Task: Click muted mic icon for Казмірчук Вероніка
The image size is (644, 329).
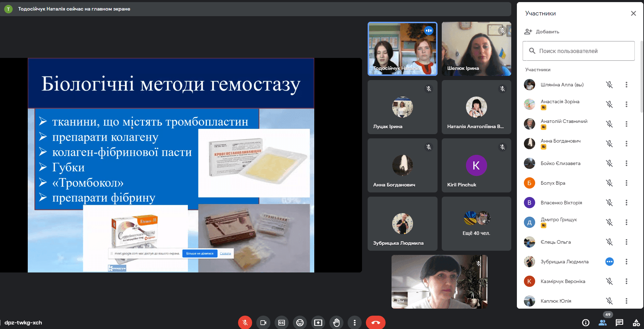Action: coord(610,281)
